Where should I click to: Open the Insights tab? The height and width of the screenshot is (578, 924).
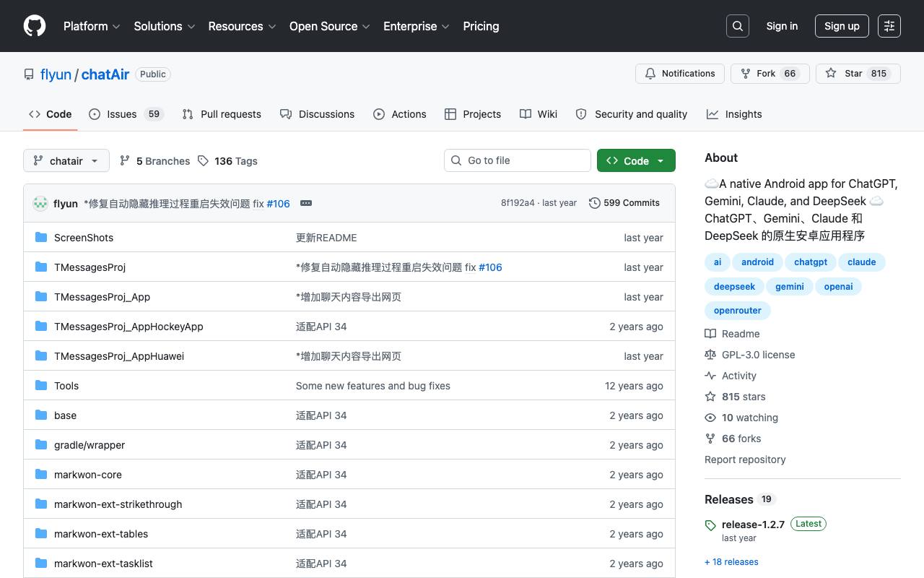coord(734,114)
